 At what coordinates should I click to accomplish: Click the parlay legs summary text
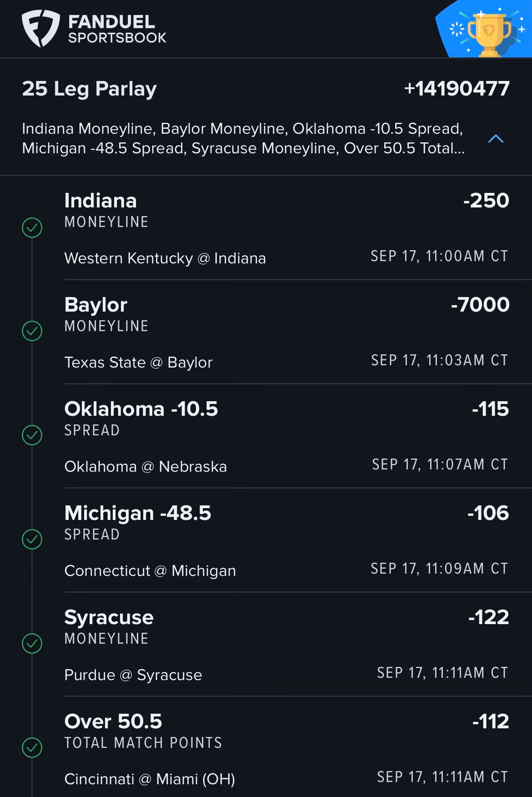click(x=243, y=138)
